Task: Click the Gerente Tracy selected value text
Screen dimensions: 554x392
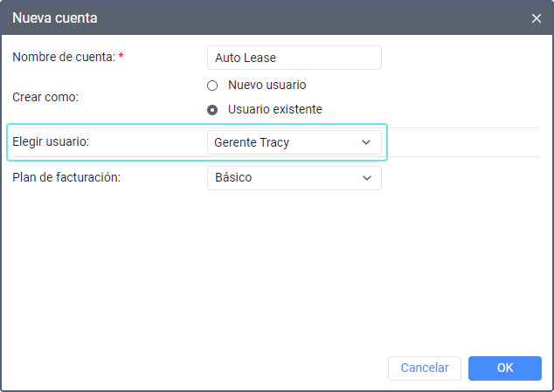Action: (252, 142)
